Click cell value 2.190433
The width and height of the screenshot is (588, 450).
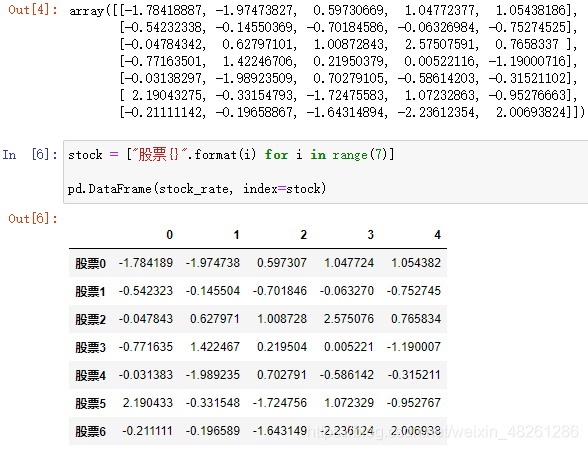(148, 403)
